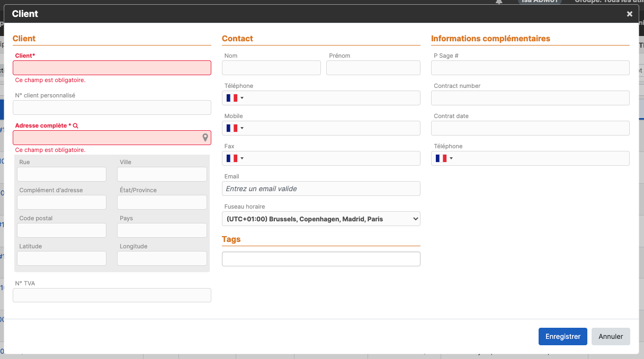The image size is (644, 359).
Task: Close the Client dialog with the X
Action: (x=630, y=14)
